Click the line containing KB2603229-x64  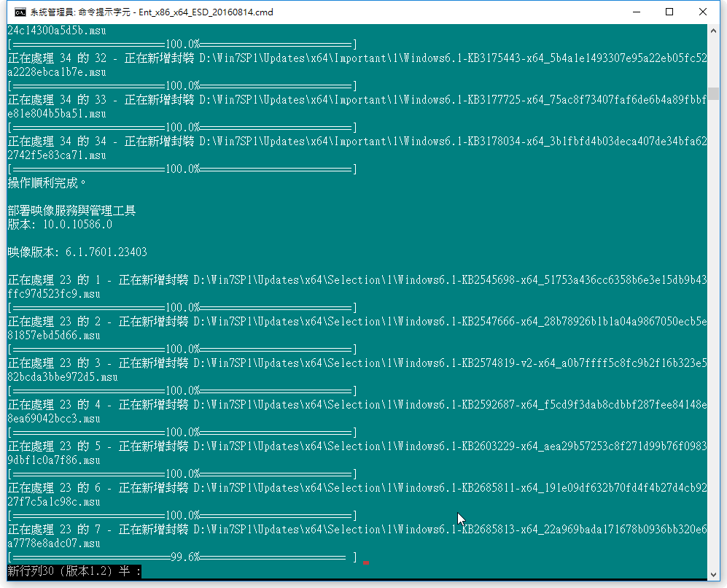point(357,446)
